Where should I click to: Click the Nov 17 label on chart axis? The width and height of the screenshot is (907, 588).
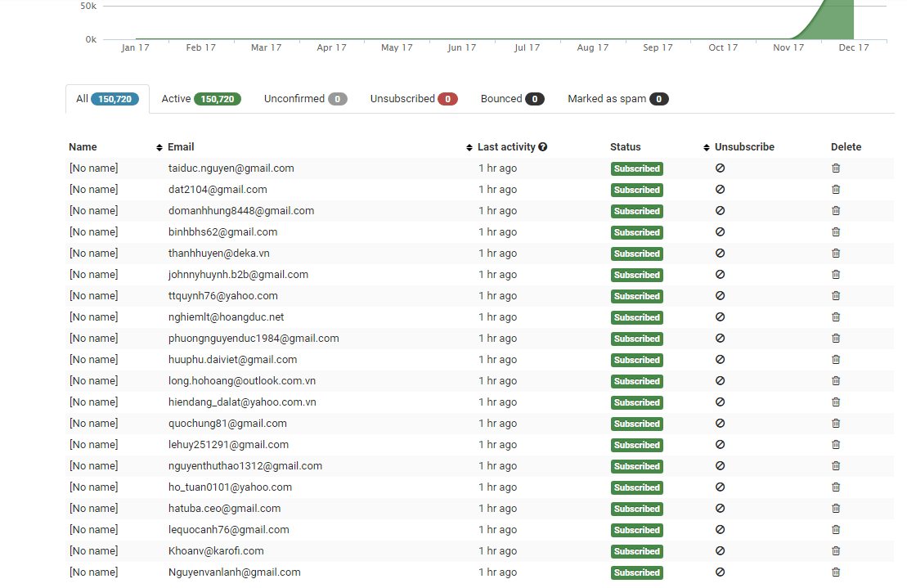(x=788, y=47)
